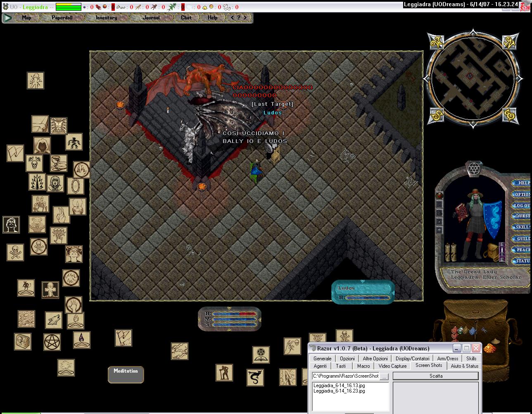Cast the flame-in-circle spell icon
The height and width of the screenshot is (414, 532).
coord(82,169)
